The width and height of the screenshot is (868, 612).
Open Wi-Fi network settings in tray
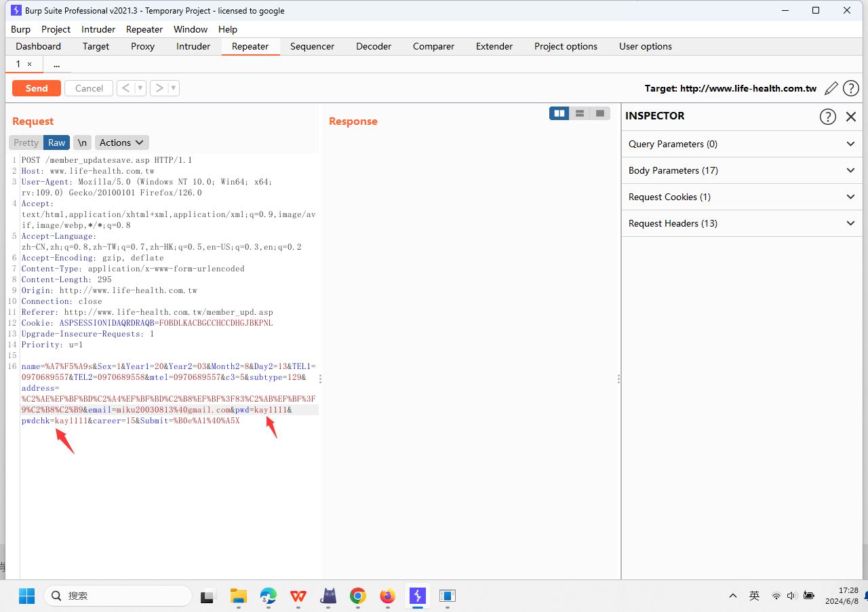tap(776, 596)
